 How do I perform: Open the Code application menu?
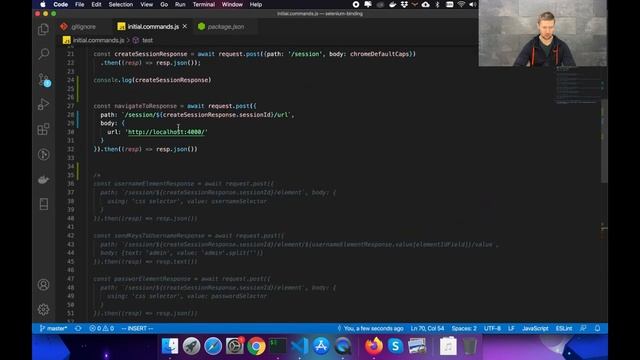point(60,4)
